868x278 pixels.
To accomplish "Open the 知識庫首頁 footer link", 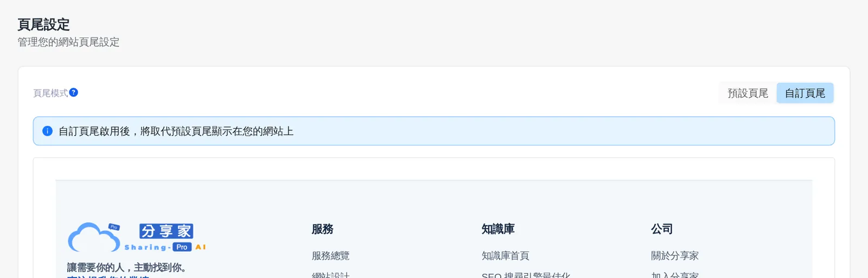I will [x=505, y=256].
